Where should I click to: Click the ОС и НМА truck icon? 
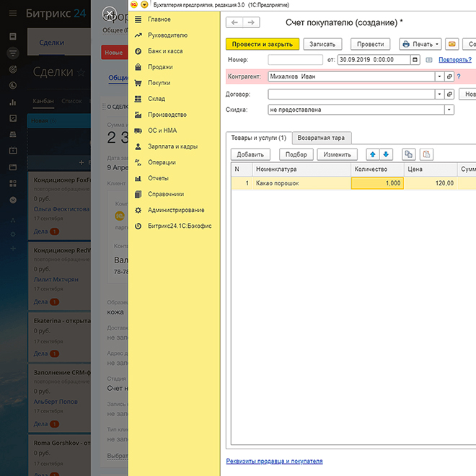click(x=138, y=131)
